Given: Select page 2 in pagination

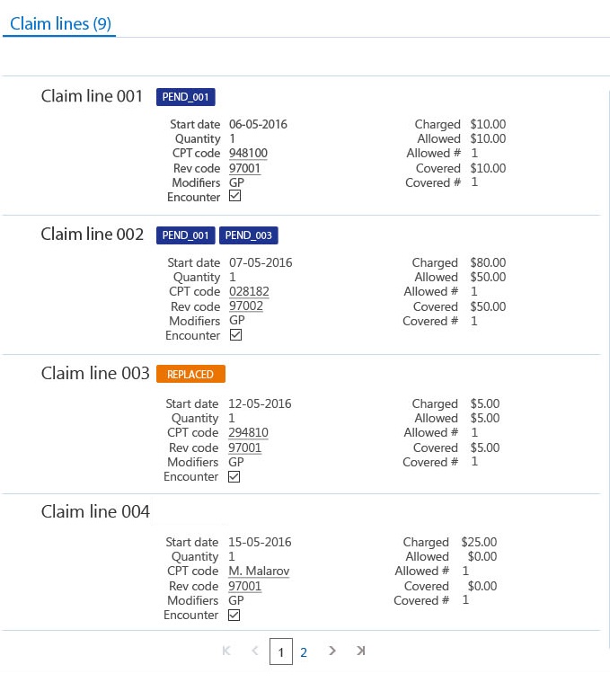Looking at the screenshot, I should (x=304, y=652).
